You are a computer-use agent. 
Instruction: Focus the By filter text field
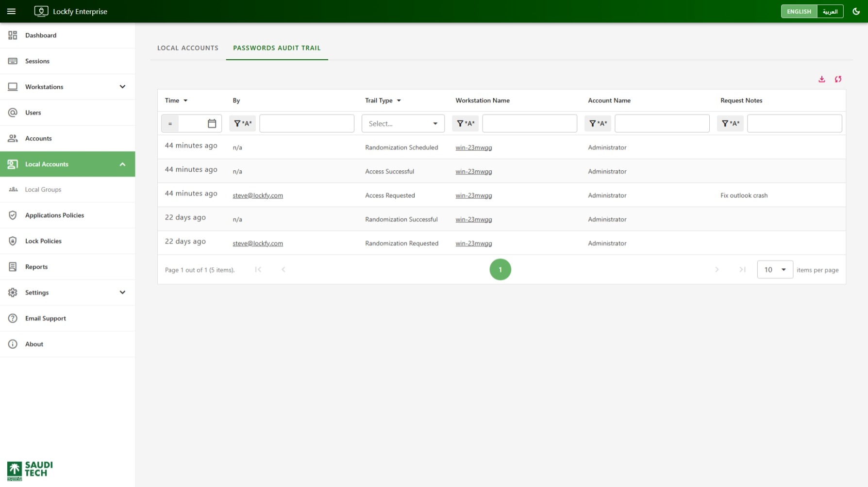[307, 124]
